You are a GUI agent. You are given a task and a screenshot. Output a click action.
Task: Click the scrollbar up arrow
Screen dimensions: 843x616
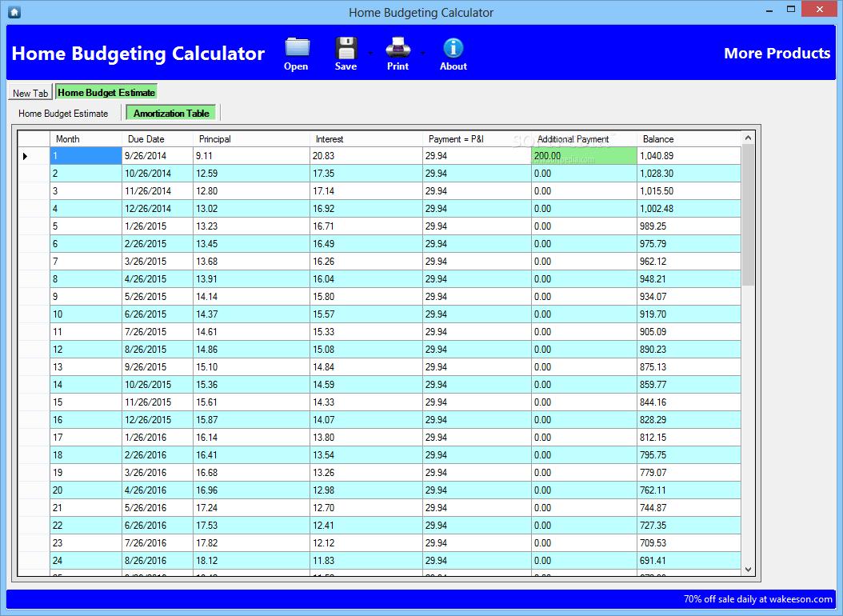click(x=747, y=136)
